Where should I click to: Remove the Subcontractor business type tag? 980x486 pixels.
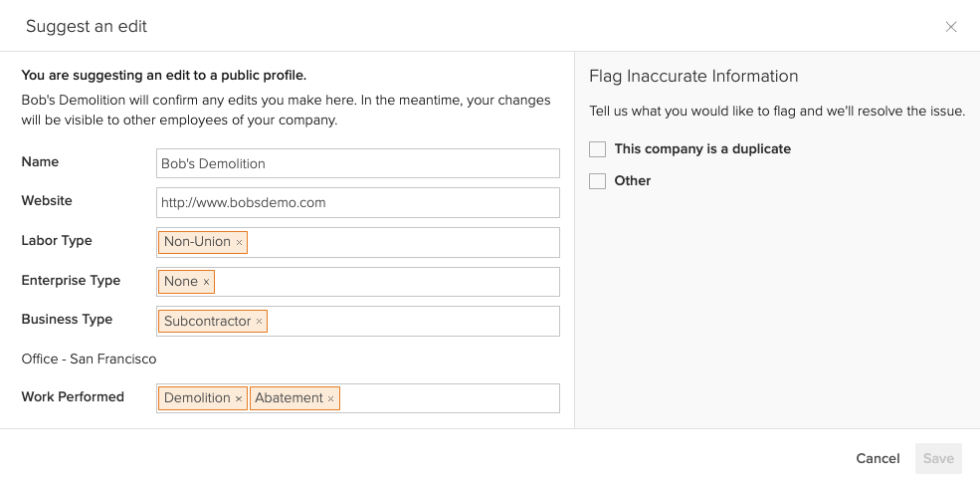click(259, 322)
